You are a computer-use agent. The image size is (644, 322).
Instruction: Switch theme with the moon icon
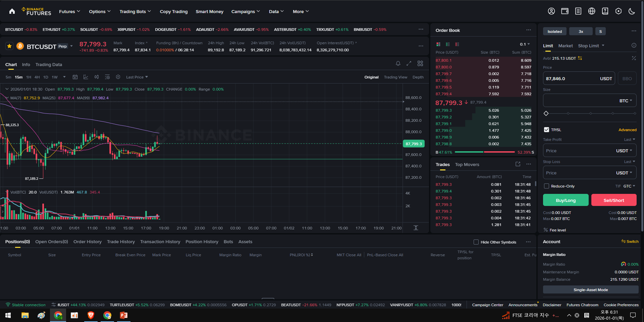pyautogui.click(x=631, y=11)
